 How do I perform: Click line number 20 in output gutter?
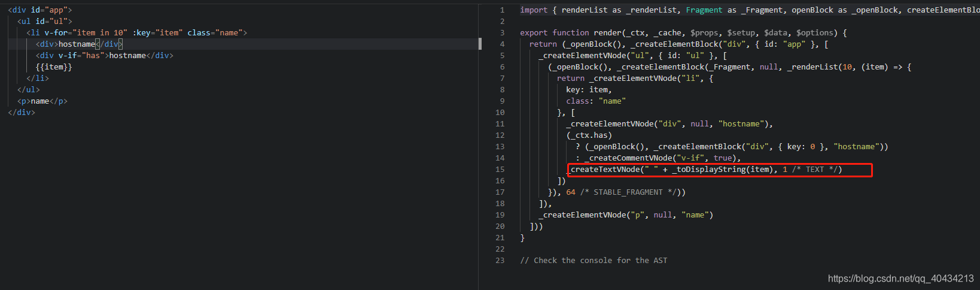click(500, 226)
